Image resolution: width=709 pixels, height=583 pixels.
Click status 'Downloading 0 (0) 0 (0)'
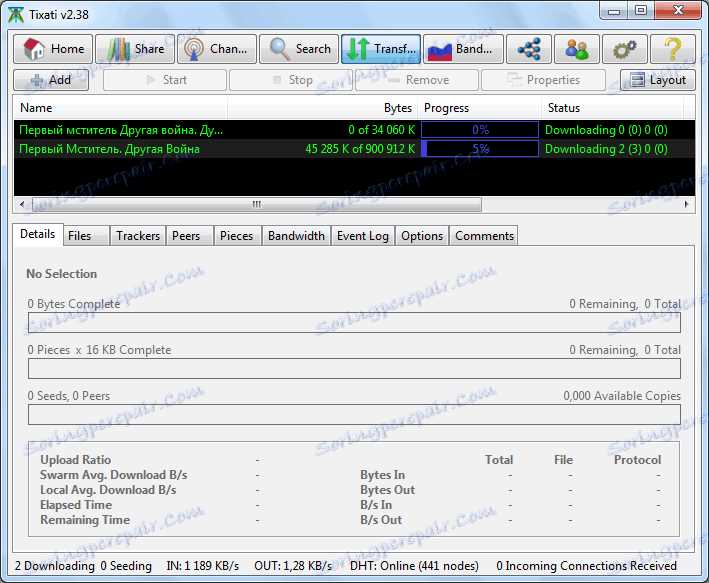tap(606, 130)
